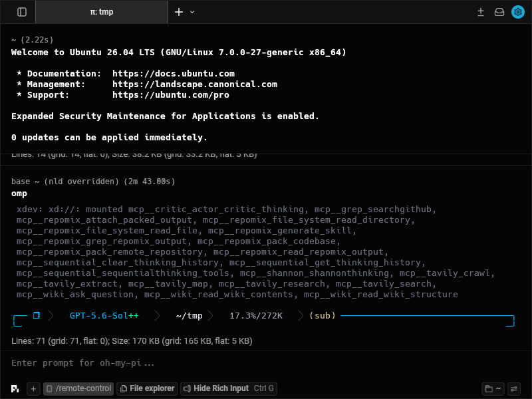Select the 'π: tmp' tab
This screenshot has width=532, height=399.
[102, 12]
